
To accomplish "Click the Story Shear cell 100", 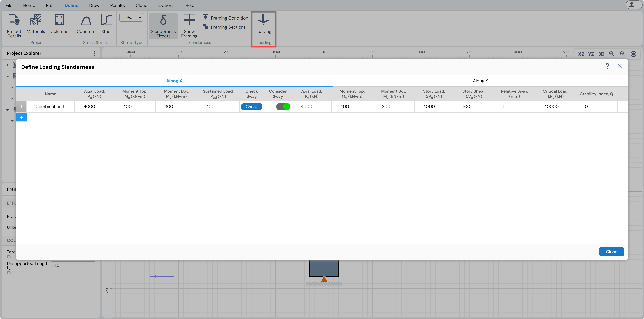I will [x=474, y=107].
